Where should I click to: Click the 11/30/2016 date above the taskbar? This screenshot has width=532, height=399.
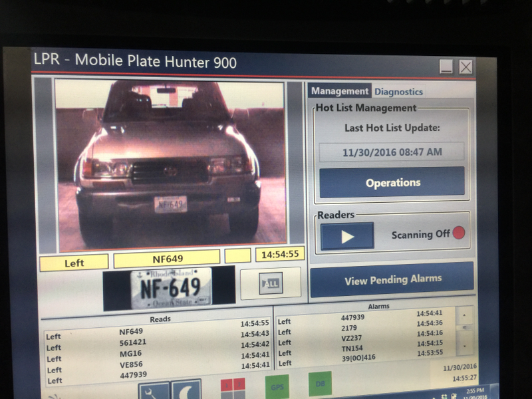[x=460, y=368]
